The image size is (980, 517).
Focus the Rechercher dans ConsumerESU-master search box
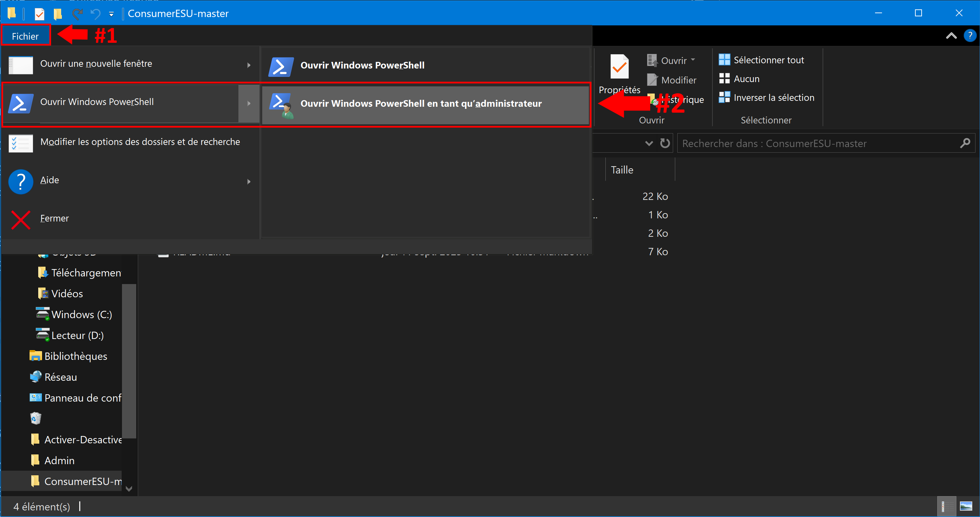point(826,143)
